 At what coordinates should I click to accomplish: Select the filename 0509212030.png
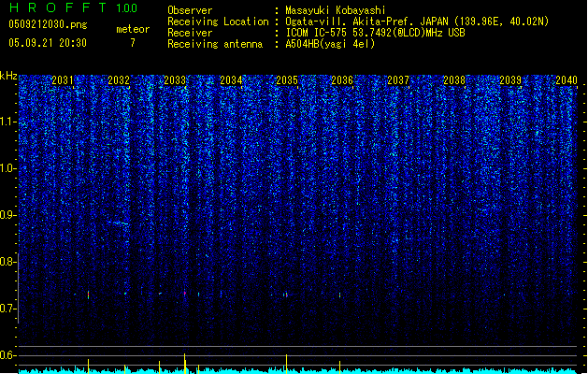click(x=48, y=25)
